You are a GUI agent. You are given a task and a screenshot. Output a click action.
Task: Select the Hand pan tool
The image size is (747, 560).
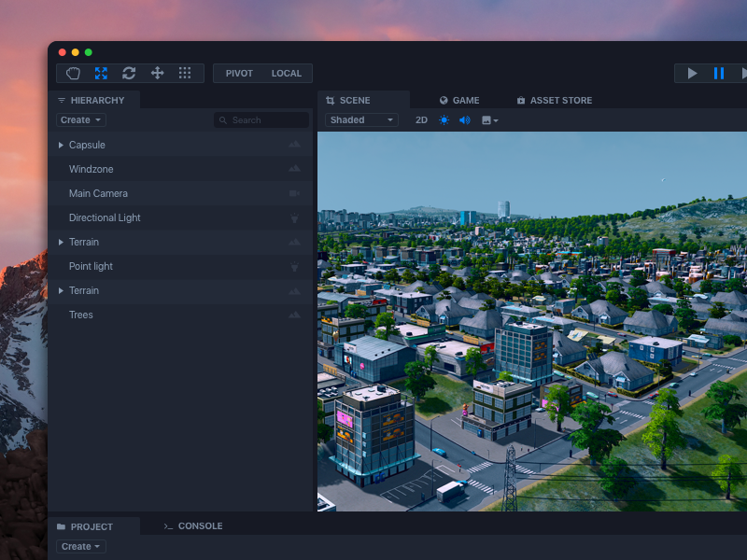pyautogui.click(x=72, y=74)
